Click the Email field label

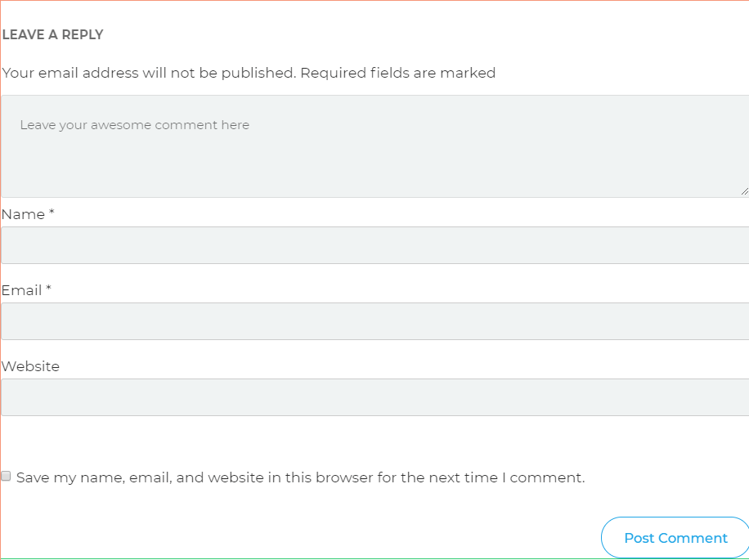point(21,290)
